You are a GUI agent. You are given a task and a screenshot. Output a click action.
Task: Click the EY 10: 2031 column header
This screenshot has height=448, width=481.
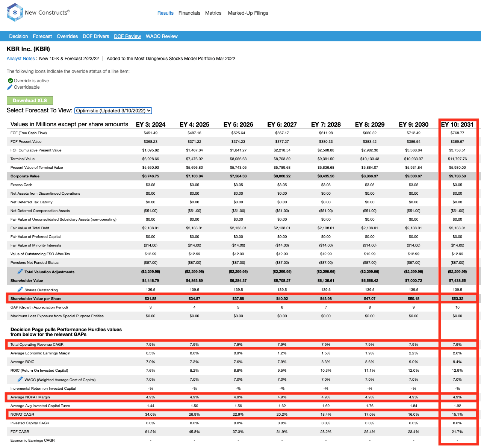click(457, 124)
